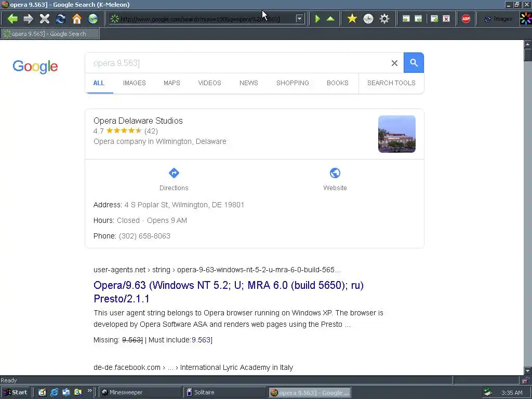Click the Images toolbar button
The height and width of the screenshot is (399, 532).
point(498,19)
